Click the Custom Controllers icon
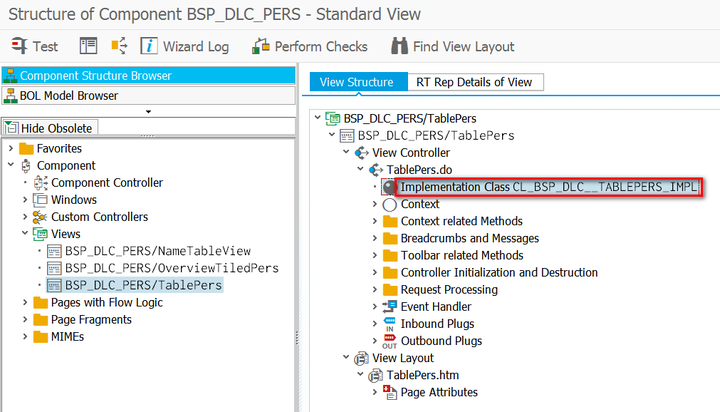Image resolution: width=720 pixels, height=412 pixels. 40,217
